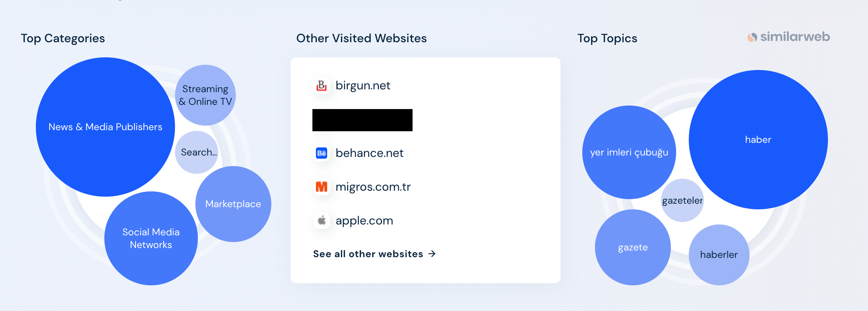Select the Marketplace category bubble

click(233, 204)
